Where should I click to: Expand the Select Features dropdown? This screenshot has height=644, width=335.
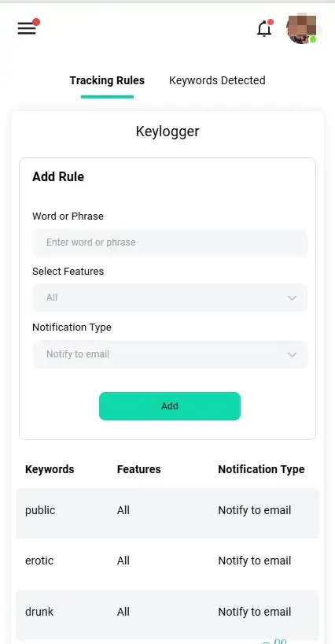pos(170,298)
